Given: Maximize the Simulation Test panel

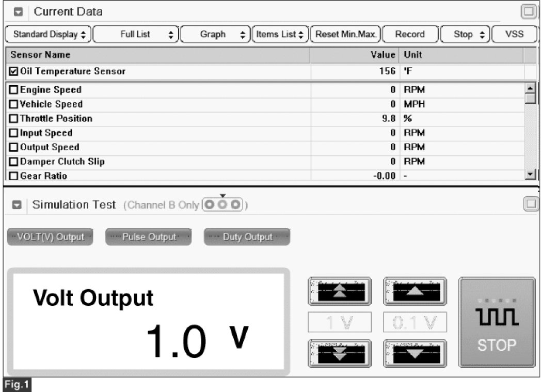Looking at the screenshot, I should coord(530,205).
